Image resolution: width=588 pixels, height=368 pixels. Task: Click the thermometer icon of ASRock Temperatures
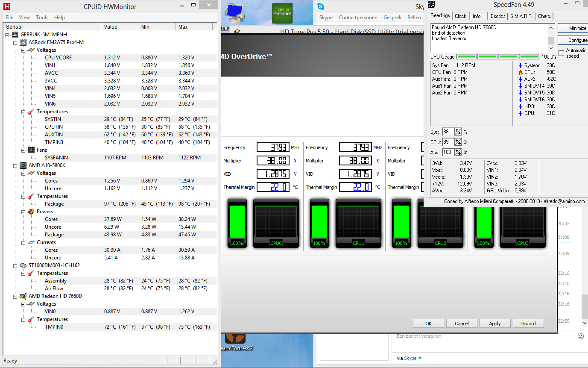tap(31, 112)
